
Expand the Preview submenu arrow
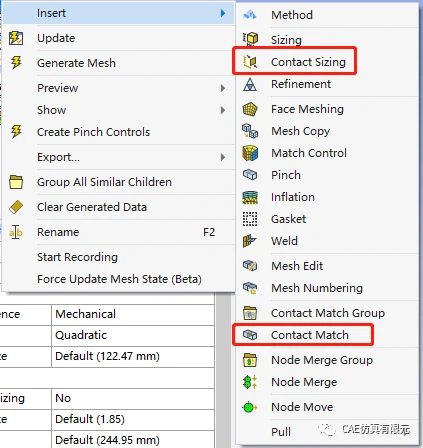[223, 88]
